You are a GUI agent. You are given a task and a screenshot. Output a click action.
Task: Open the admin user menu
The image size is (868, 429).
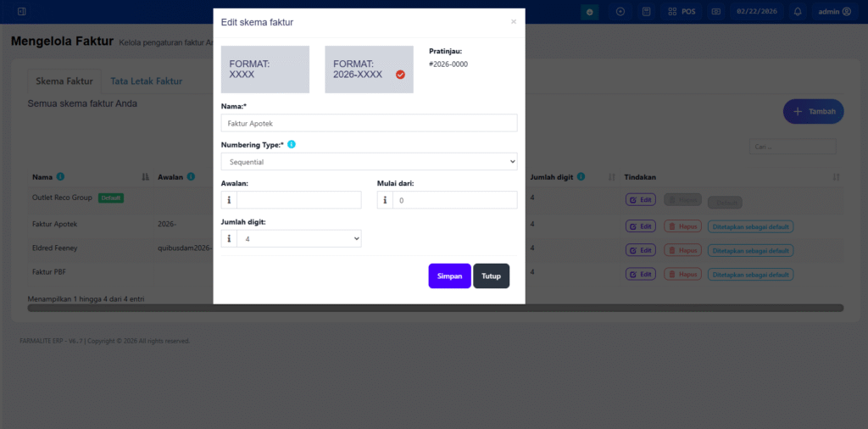point(834,12)
